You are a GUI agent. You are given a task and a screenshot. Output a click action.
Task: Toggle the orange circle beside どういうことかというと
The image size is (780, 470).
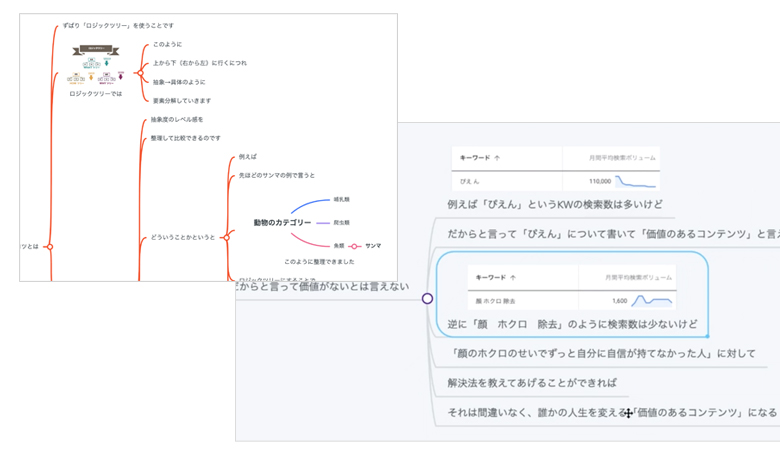click(x=226, y=237)
